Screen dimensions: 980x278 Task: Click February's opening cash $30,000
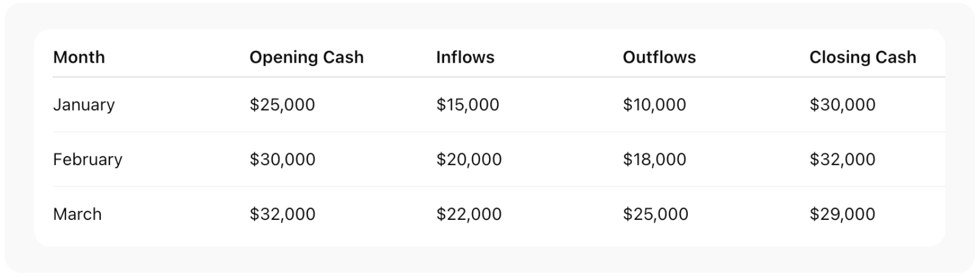point(282,160)
